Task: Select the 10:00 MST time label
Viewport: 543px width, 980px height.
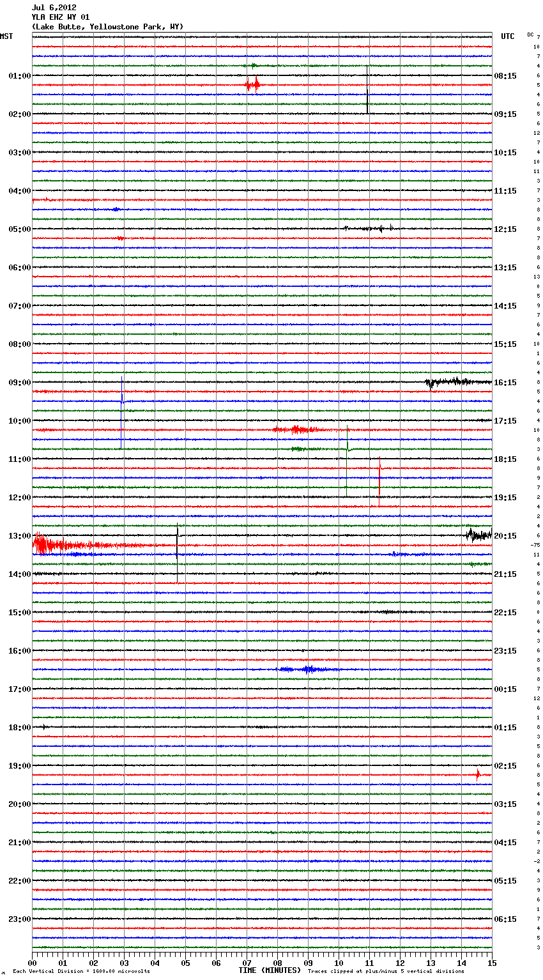Action: [20, 421]
